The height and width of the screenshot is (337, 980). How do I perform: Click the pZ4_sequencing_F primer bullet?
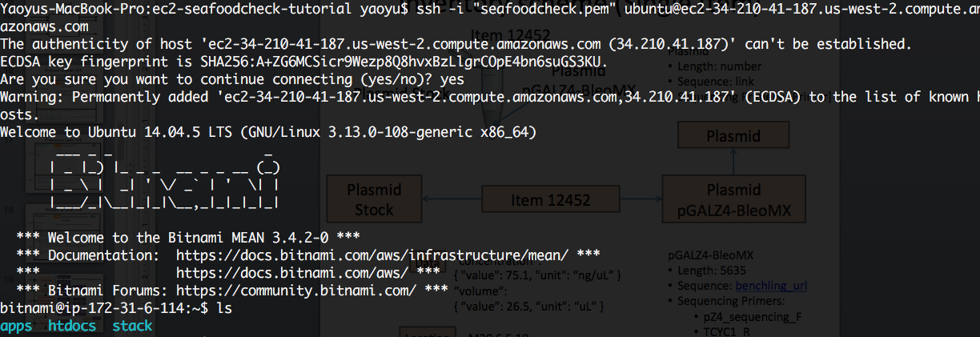pos(753,317)
